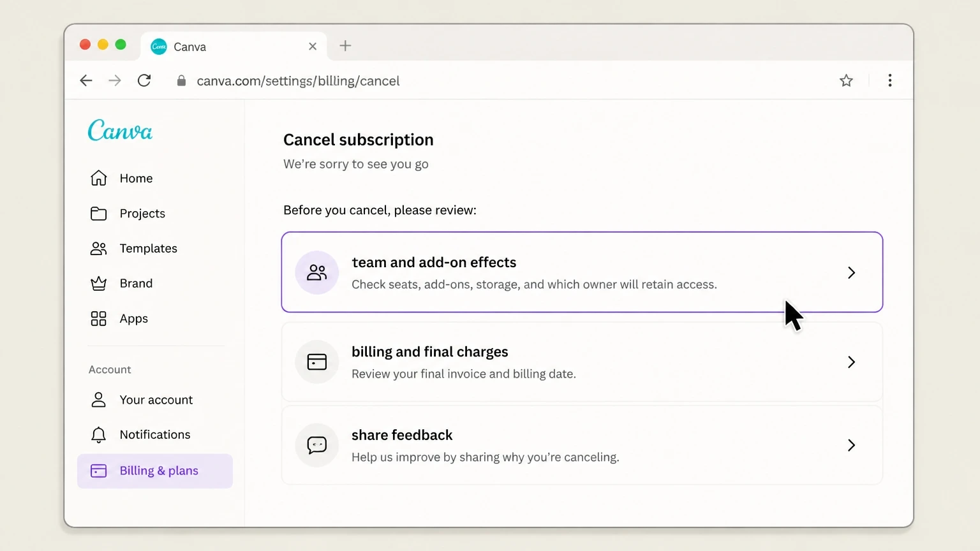
Task: Click 'Help us improve by sharing' description
Action: (x=486, y=457)
